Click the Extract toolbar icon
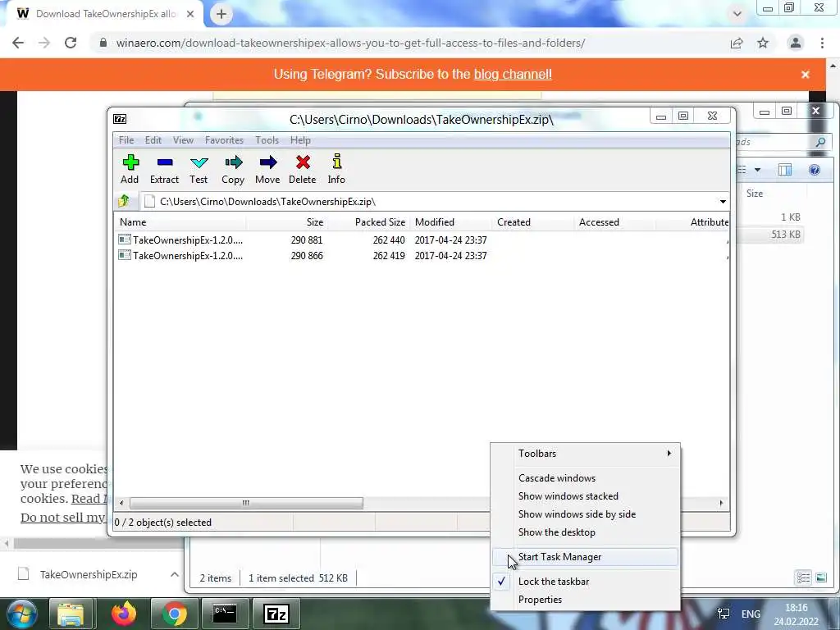The image size is (840, 630). 164,169
